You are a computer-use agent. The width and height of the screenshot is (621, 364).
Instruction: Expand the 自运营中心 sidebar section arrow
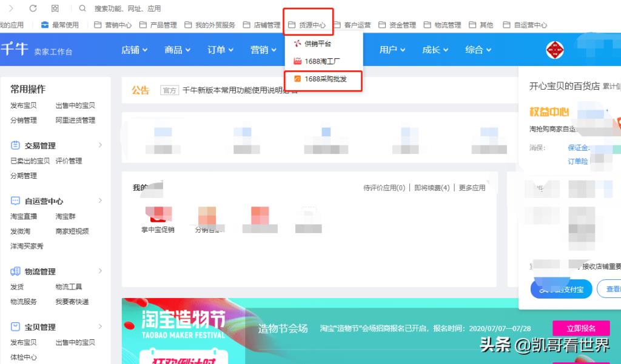pos(100,200)
